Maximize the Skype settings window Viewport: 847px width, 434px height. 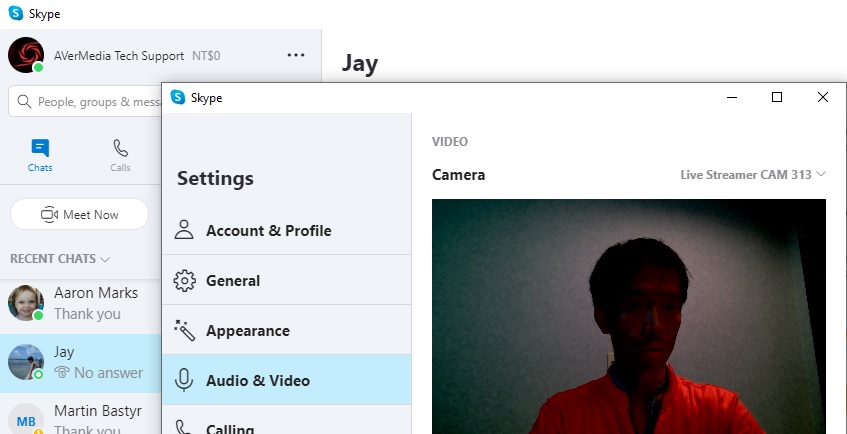click(x=777, y=97)
